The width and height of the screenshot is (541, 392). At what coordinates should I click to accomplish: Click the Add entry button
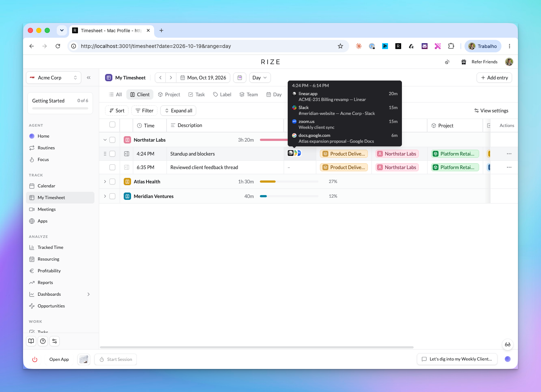tap(495, 78)
